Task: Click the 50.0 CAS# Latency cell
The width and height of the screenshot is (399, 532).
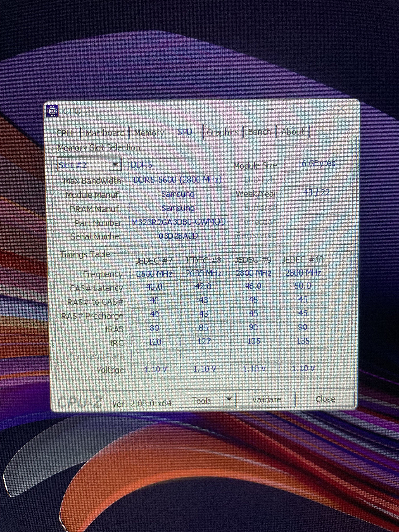Action: [x=303, y=286]
